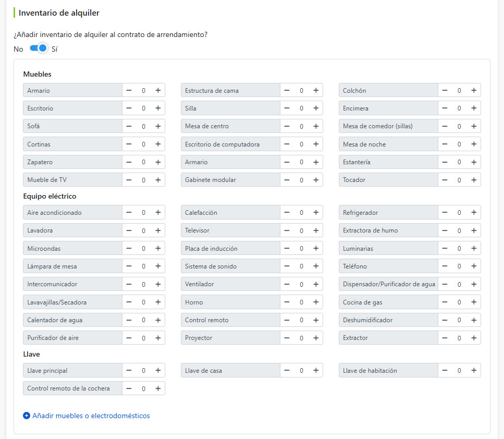Increase Sofá quantity with plus icon
This screenshot has height=439, width=504.
[158, 126]
